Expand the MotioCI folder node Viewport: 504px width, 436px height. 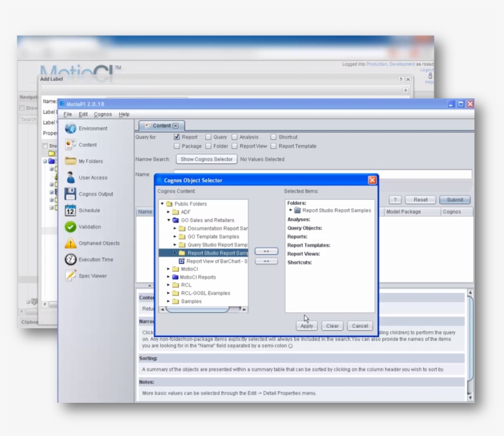coord(168,269)
